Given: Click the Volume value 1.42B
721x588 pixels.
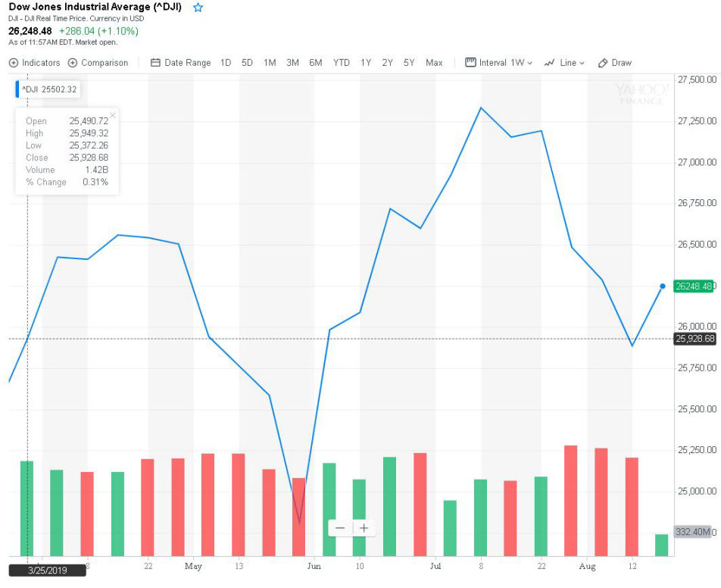Looking at the screenshot, I should pyautogui.click(x=97, y=170).
